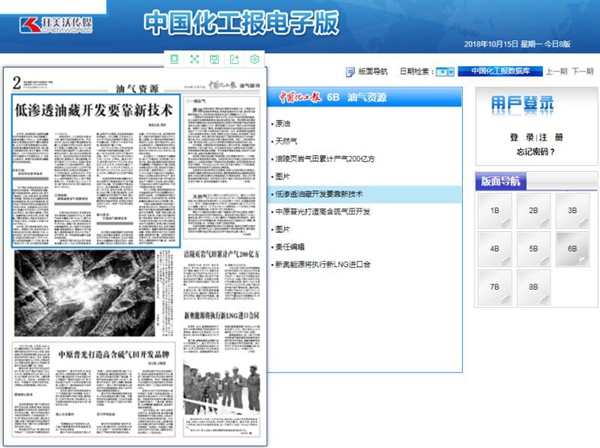
Task: Select article 中原普光打造高含硫气田开发
Action: pyautogui.click(x=322, y=211)
